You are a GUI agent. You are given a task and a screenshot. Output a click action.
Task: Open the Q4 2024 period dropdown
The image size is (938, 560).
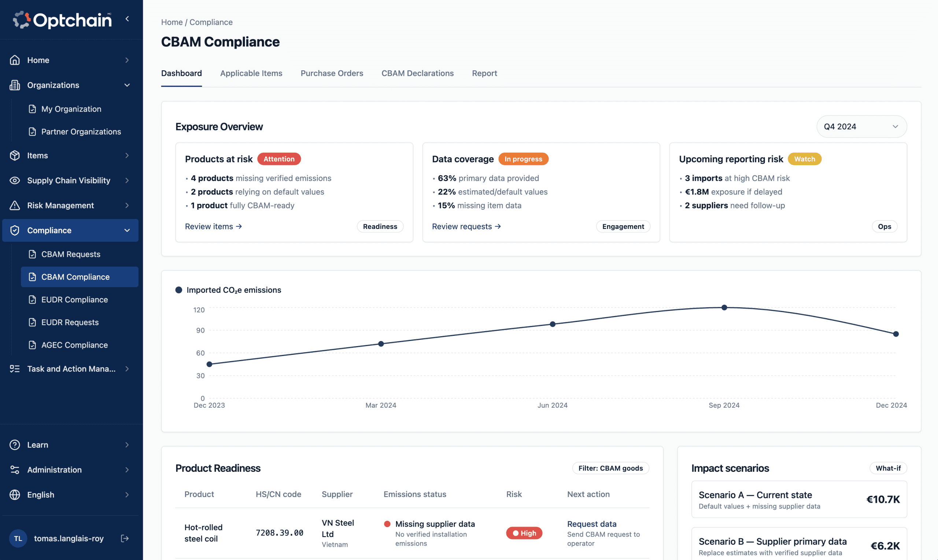pos(861,126)
